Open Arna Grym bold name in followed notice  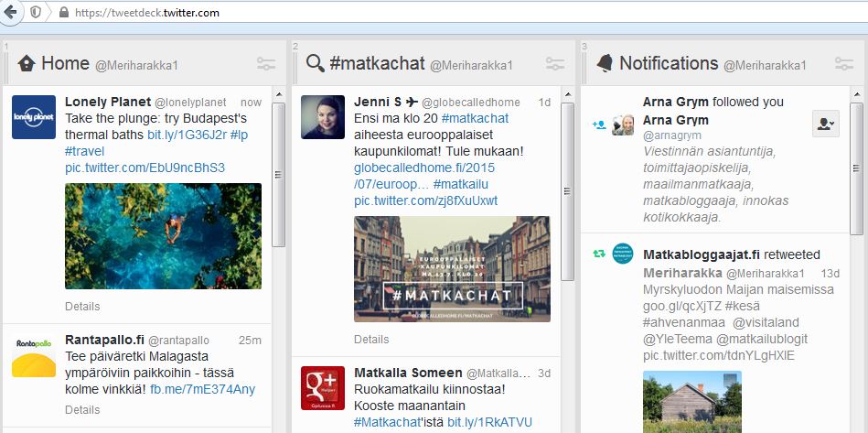(676, 102)
